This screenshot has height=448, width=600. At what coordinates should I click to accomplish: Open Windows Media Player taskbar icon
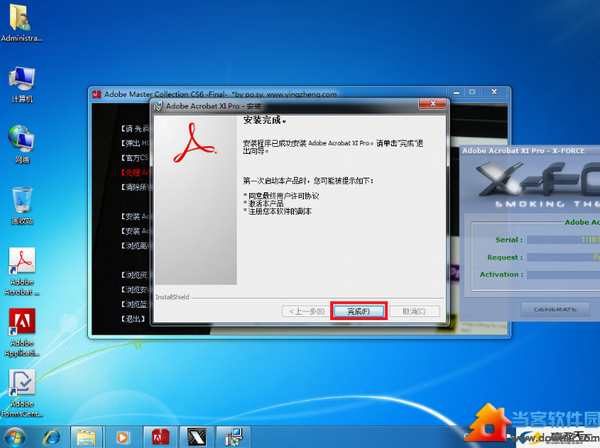click(x=122, y=437)
